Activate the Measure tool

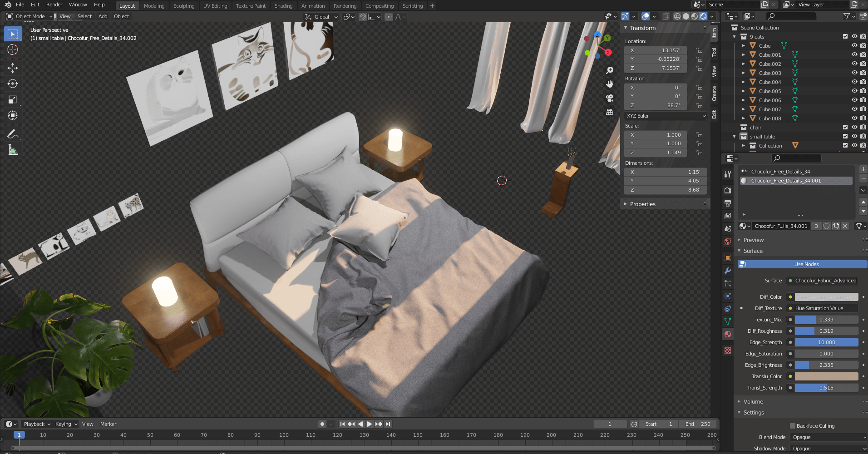(x=13, y=149)
